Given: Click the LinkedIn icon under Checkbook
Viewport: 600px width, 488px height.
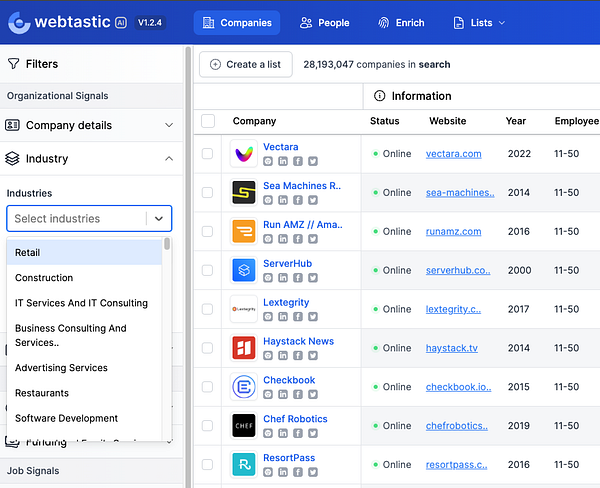Looking at the screenshot, I should [284, 395].
